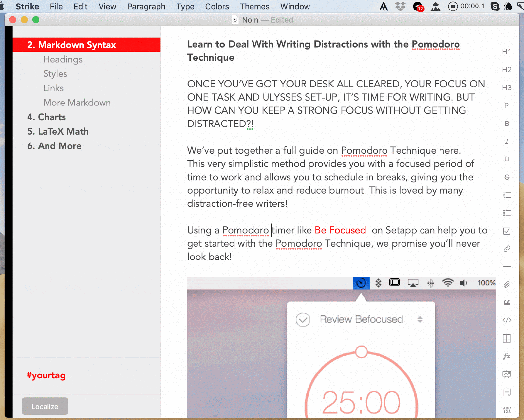This screenshot has height=420, width=524.
Task: Insert a horizontal rule line
Action: pyautogui.click(x=506, y=267)
